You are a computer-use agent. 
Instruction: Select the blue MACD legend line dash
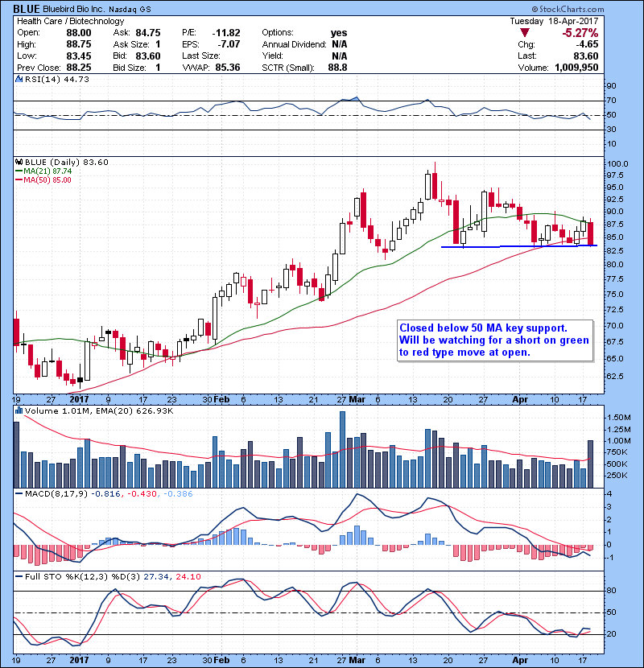[19, 494]
